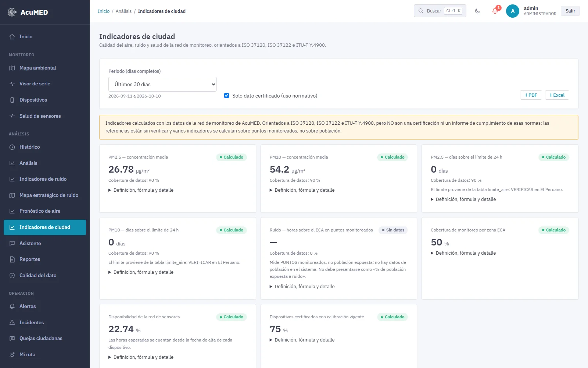Screen dimensions: 588x368
Task: Open Pronóstico de aire page
Action: pos(45,211)
